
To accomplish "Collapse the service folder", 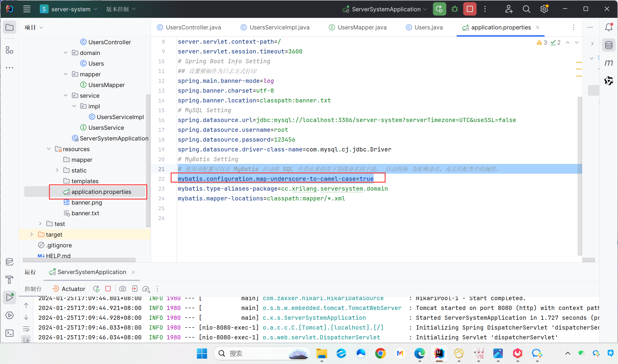I will pos(66,95).
